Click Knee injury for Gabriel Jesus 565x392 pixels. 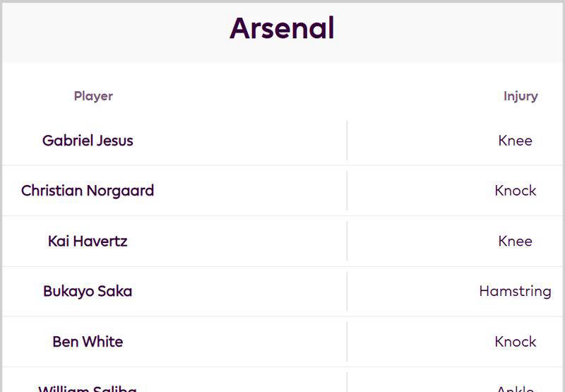coord(515,141)
